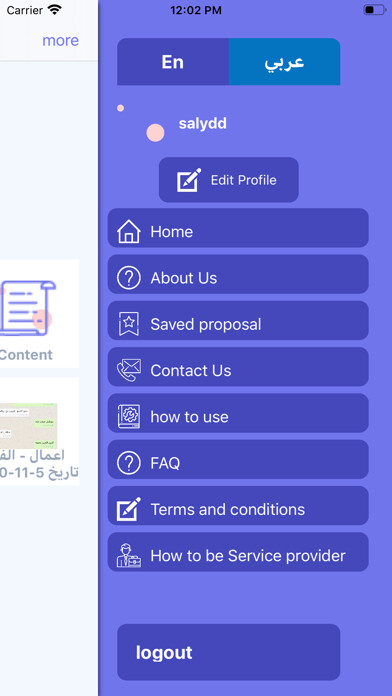This screenshot has height=696, width=392.
Task: Switch language to عربي
Action: point(285,62)
